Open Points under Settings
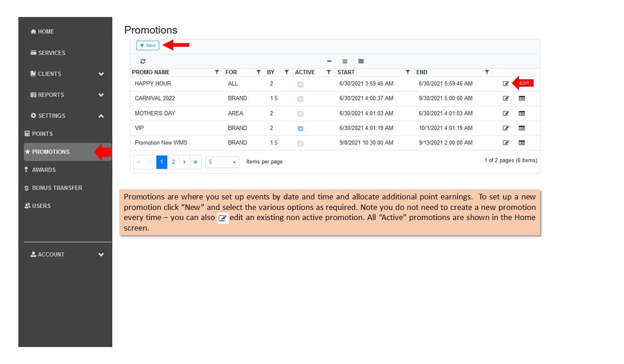Screen dimensions: 624x364 click(x=39, y=134)
